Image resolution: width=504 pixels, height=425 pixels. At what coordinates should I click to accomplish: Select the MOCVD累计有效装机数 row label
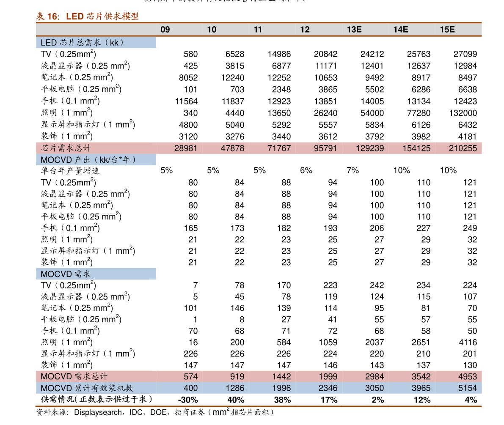coord(87,388)
